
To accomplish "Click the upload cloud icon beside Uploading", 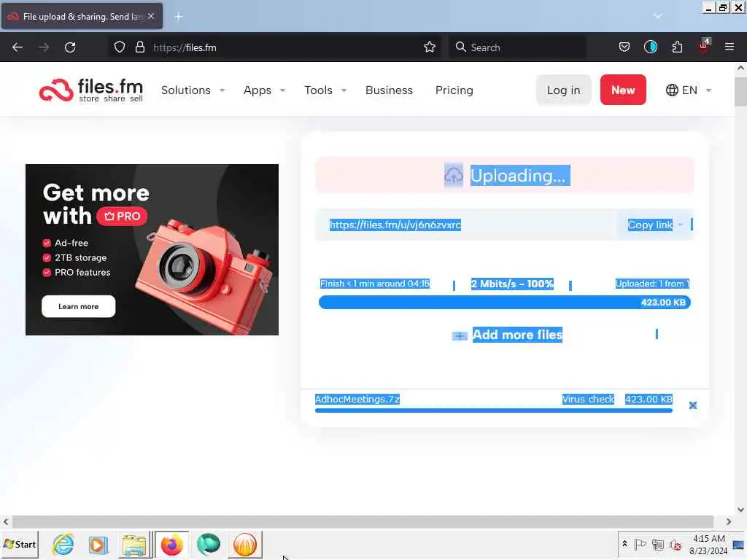I will (x=454, y=175).
